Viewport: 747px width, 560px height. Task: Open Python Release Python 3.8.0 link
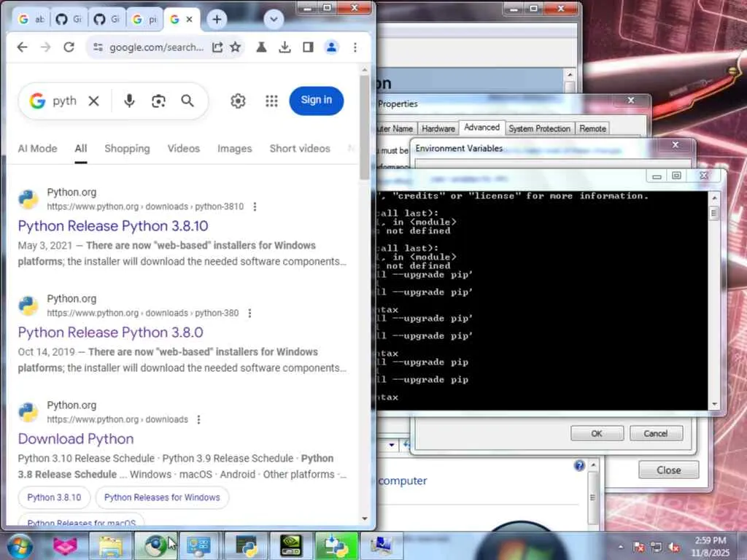pos(111,332)
